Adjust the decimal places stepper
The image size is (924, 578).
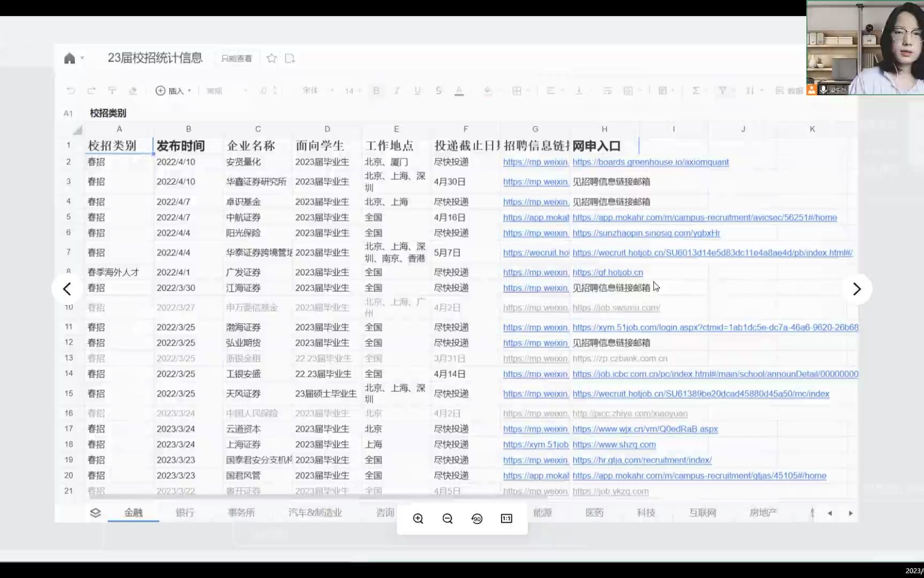275,91
